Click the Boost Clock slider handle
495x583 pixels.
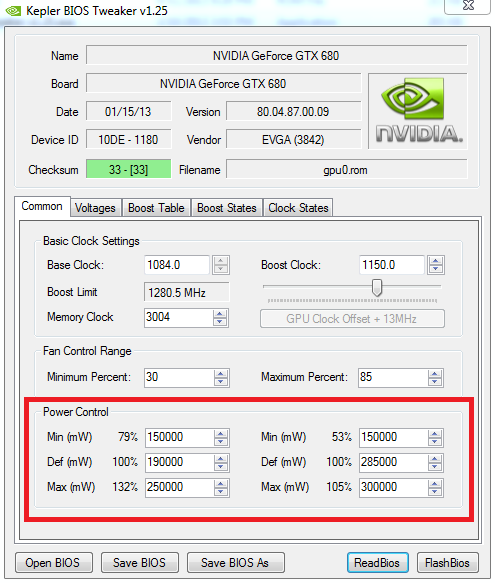coord(377,287)
